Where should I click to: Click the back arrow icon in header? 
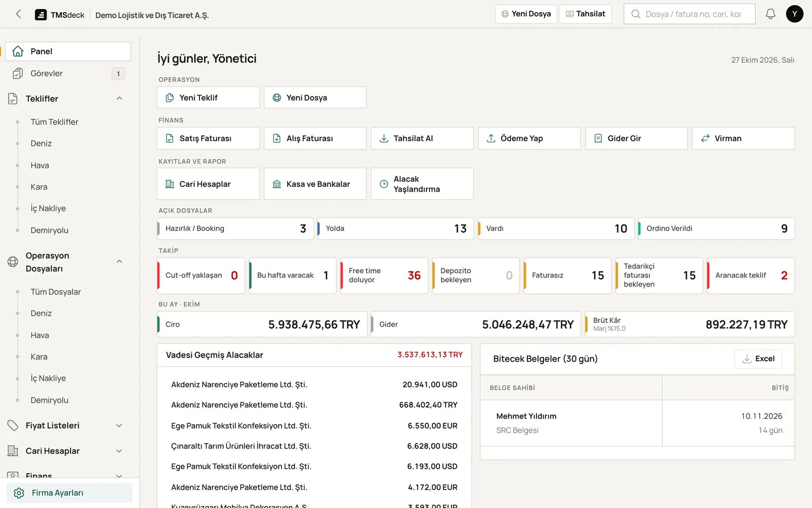18,14
